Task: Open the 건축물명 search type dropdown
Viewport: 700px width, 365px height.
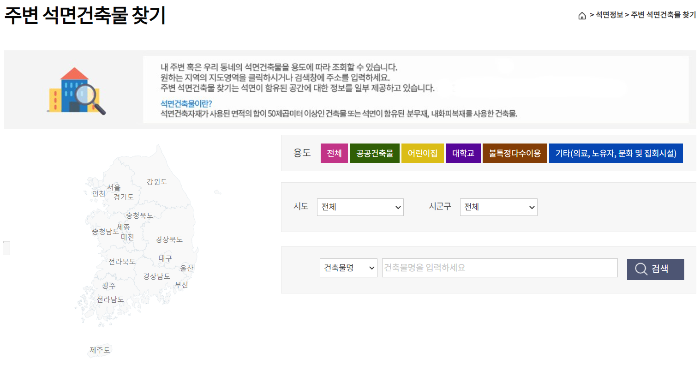Action: tap(348, 268)
